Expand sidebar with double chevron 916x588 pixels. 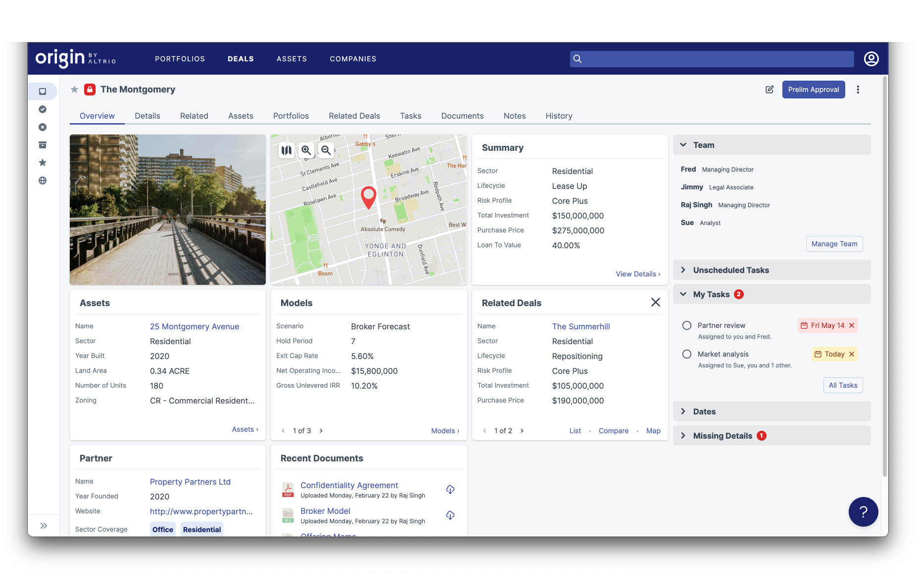44,526
